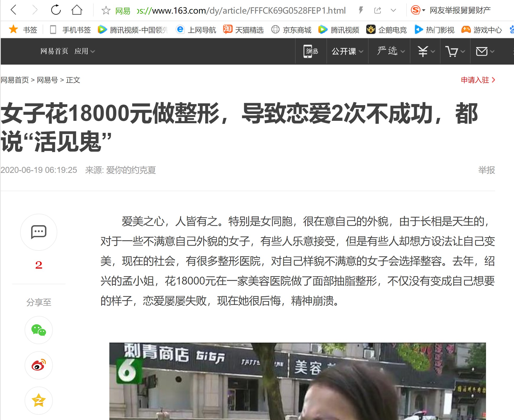The height and width of the screenshot is (420, 514).
Task: Open the 腾讯视频-中国领先 bookmark
Action: [x=133, y=30]
